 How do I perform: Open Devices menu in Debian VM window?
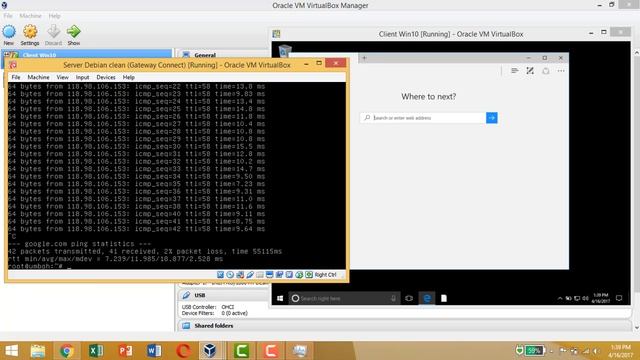click(106, 77)
